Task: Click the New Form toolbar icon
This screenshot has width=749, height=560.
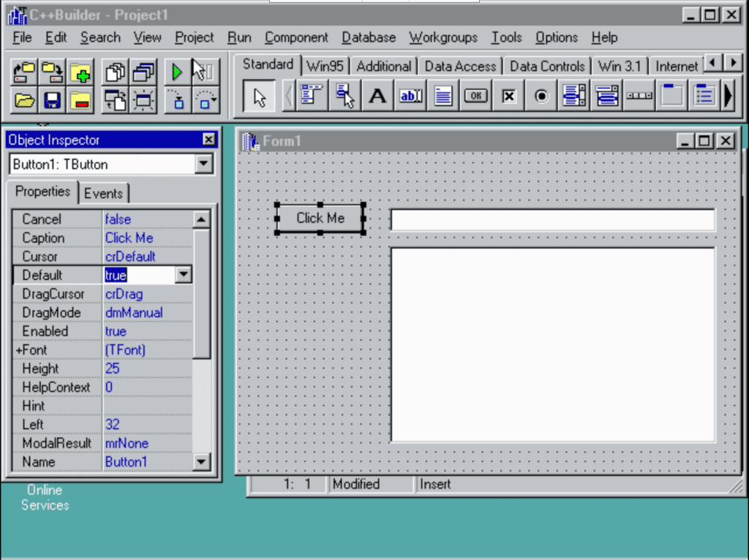Action: tap(143, 100)
